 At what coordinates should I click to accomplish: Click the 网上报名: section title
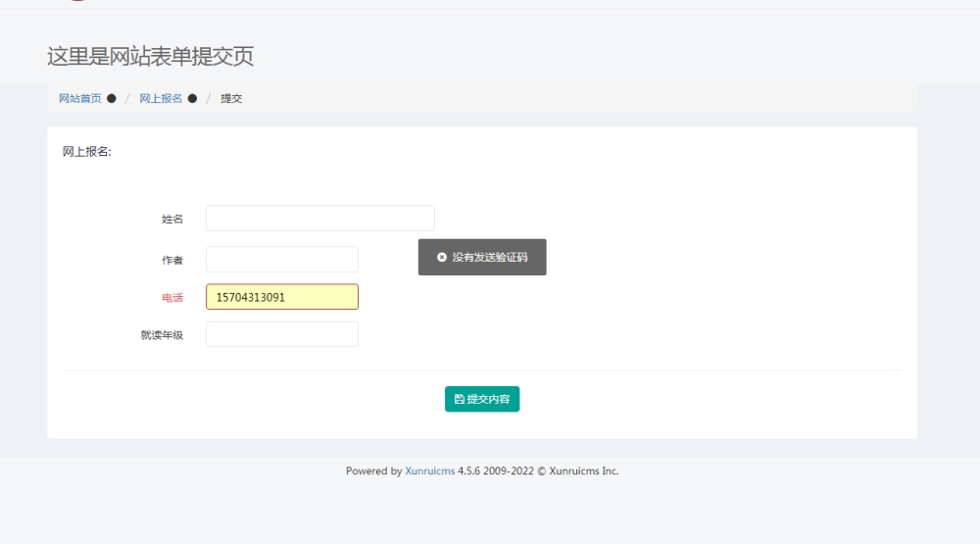87,151
